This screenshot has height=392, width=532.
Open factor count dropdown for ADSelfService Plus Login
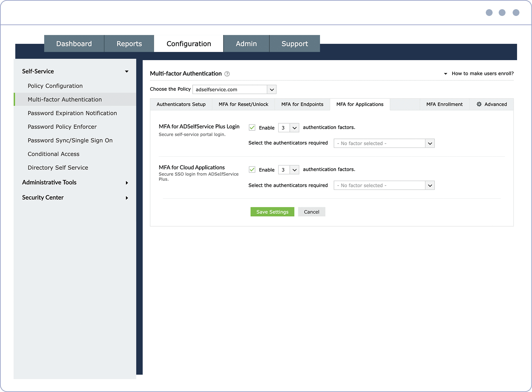click(x=289, y=128)
